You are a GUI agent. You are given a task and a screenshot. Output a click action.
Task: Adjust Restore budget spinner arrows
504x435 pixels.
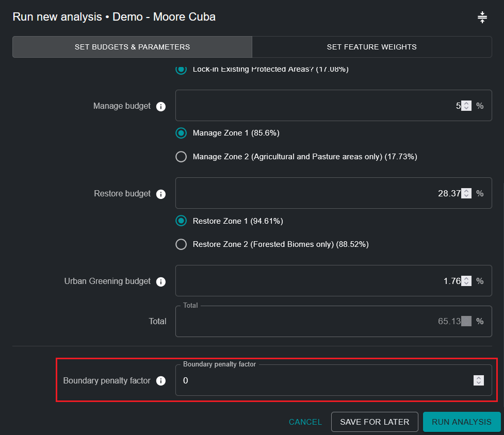pyautogui.click(x=466, y=193)
